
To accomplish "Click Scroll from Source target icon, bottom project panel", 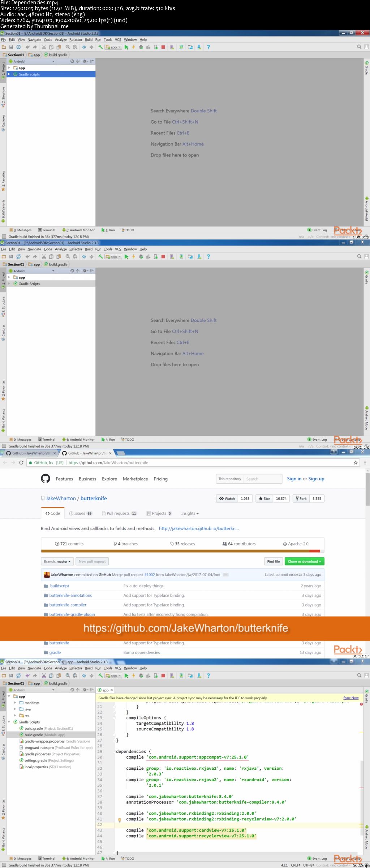I will click(72, 690).
